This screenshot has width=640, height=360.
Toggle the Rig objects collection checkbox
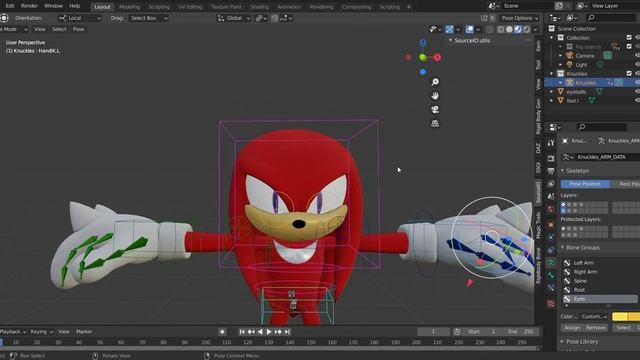[x=629, y=47]
